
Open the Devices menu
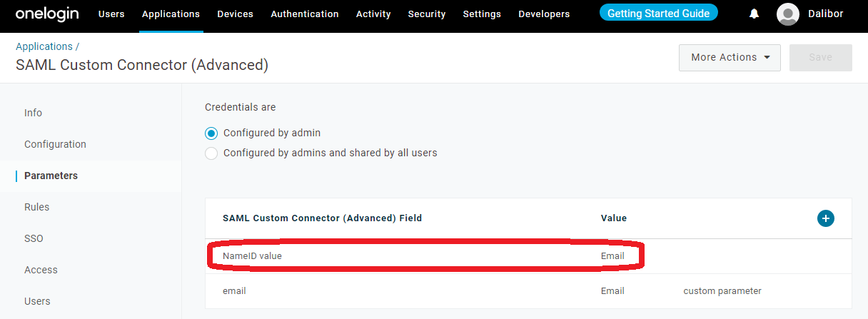(235, 14)
